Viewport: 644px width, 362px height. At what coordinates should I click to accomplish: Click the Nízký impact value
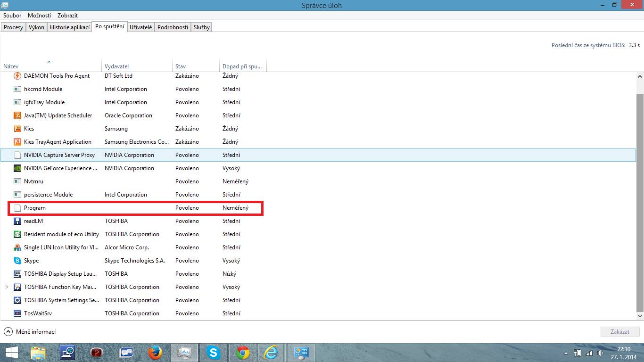tap(230, 274)
